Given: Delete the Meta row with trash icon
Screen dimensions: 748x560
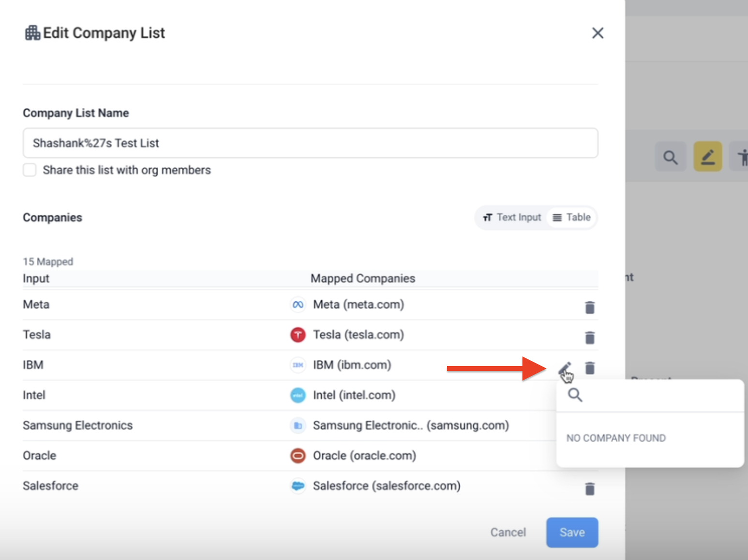Looking at the screenshot, I should tap(589, 307).
